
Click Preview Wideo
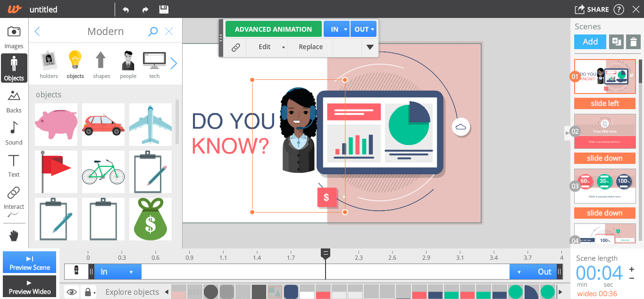(x=29, y=286)
